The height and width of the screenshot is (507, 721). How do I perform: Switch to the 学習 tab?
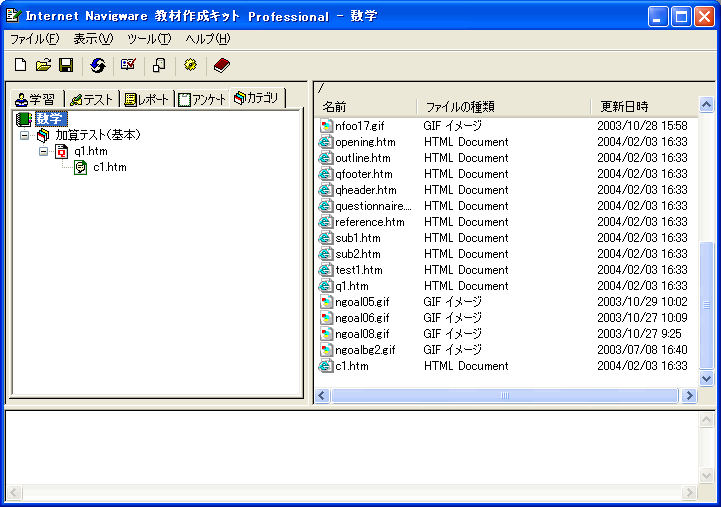point(36,99)
